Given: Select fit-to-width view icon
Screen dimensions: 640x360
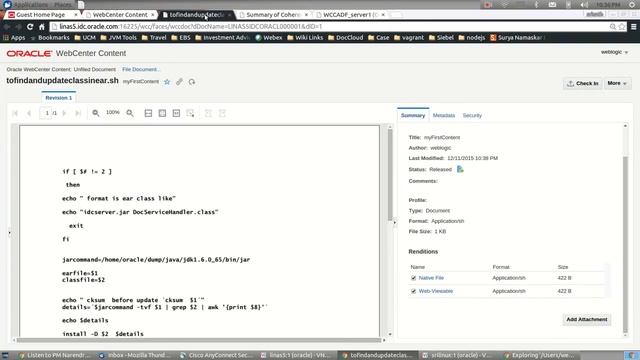Looking at the screenshot, I should (148, 113).
